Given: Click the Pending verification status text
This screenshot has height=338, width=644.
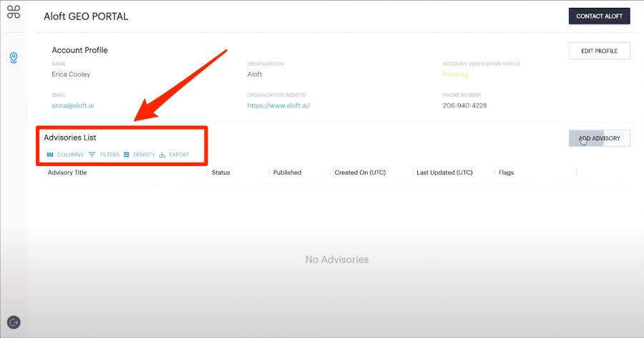Looking at the screenshot, I should point(455,74).
